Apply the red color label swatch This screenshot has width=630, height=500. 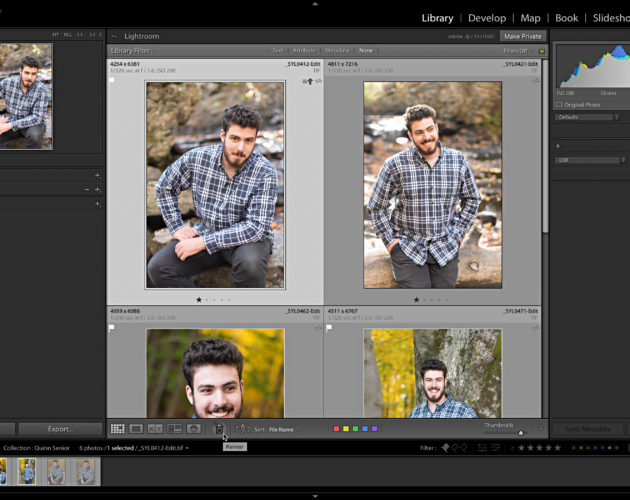coord(336,429)
